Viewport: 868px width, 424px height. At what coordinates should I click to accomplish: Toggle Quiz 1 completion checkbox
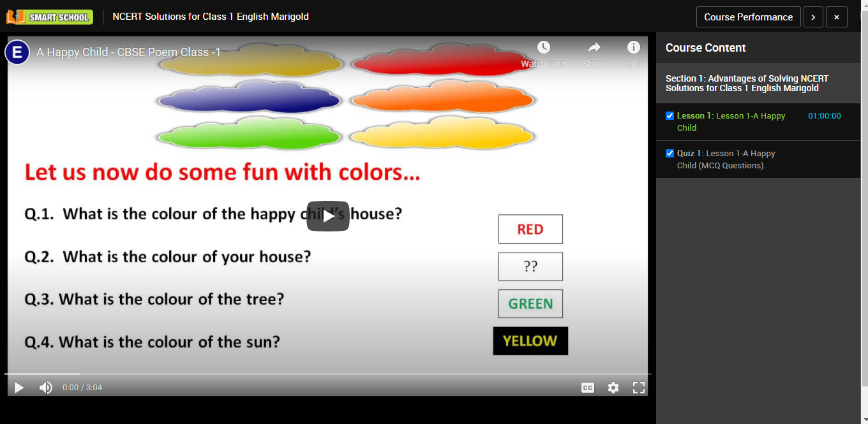[x=670, y=154]
